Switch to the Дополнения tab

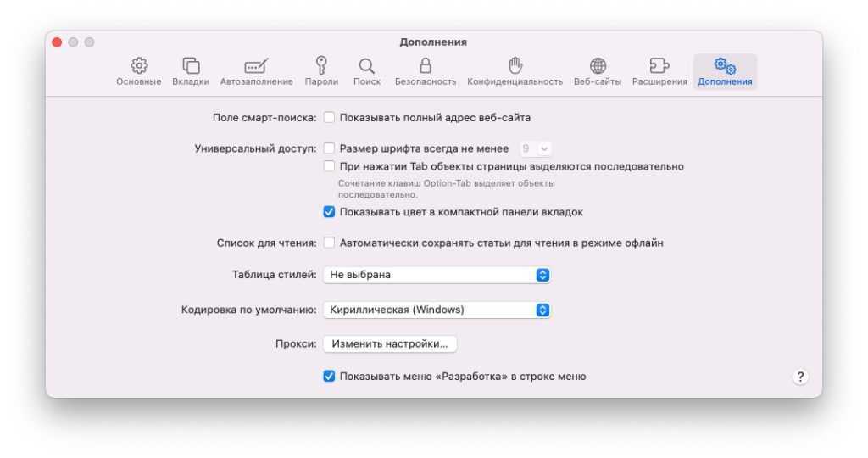(725, 71)
